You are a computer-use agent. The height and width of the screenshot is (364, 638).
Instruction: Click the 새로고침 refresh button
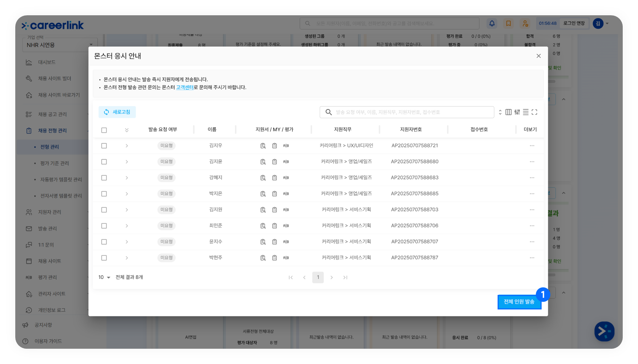click(117, 112)
